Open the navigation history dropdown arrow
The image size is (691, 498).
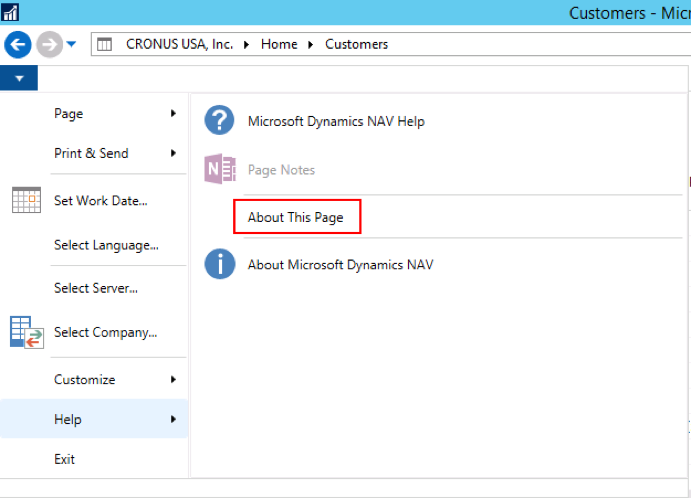71,44
